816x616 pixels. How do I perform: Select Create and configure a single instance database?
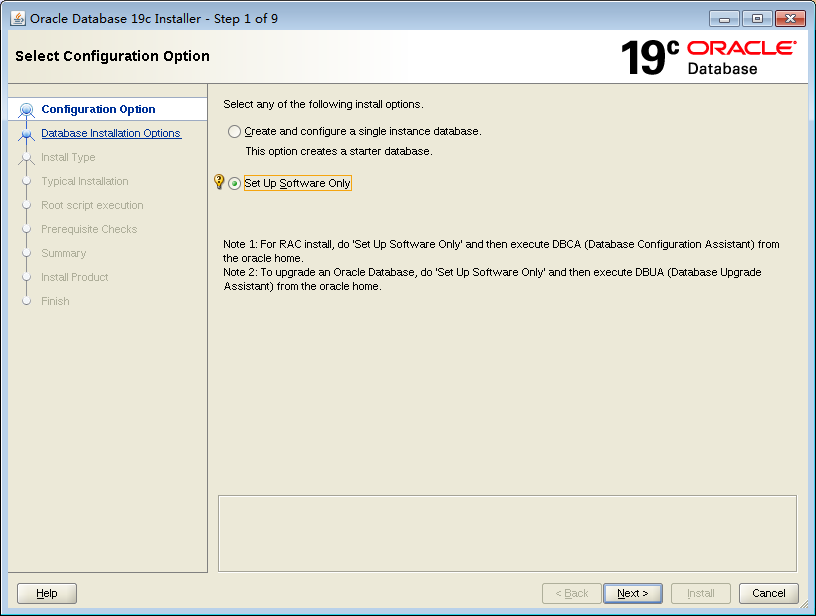(233, 131)
